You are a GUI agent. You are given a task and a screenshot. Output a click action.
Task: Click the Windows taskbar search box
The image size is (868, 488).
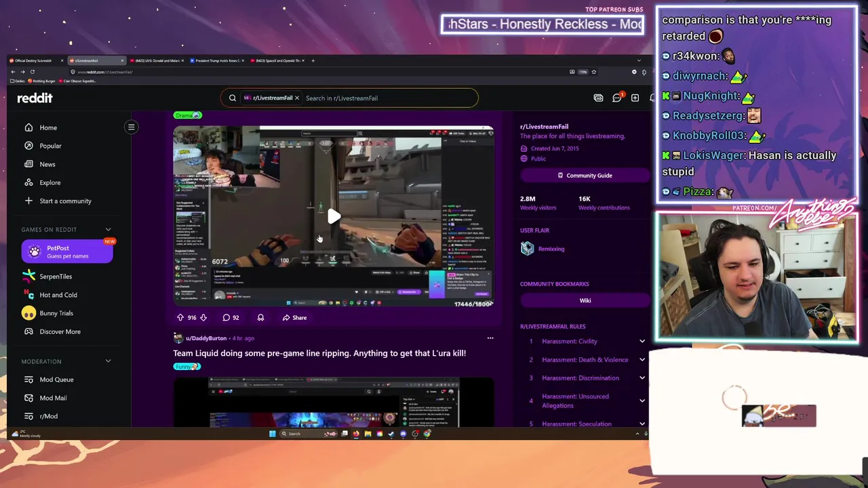(x=308, y=434)
